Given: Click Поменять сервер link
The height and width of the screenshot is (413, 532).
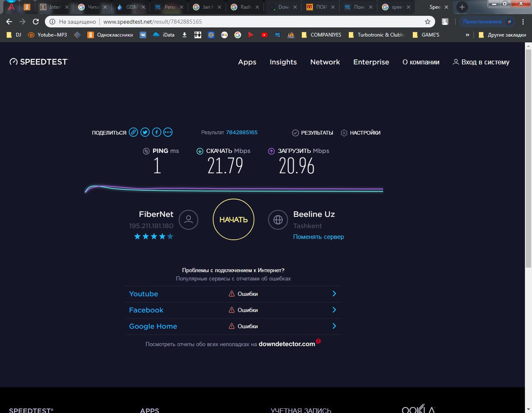Looking at the screenshot, I should 319,237.
